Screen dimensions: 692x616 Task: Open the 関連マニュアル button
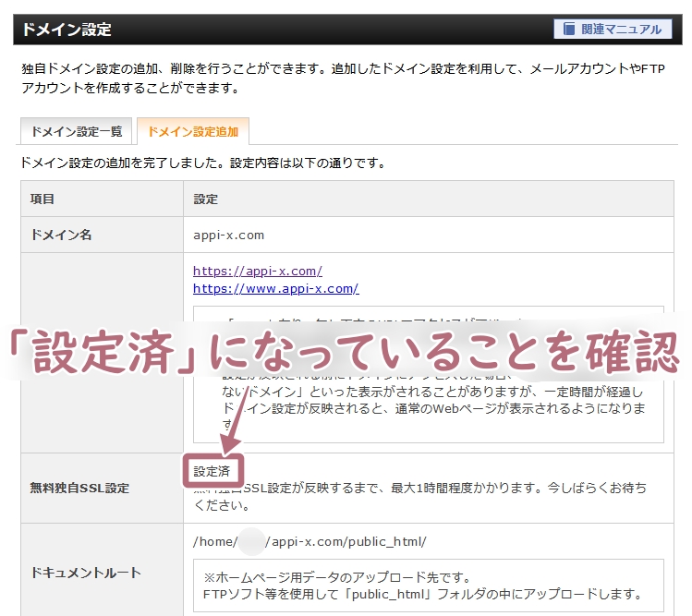tap(613, 30)
